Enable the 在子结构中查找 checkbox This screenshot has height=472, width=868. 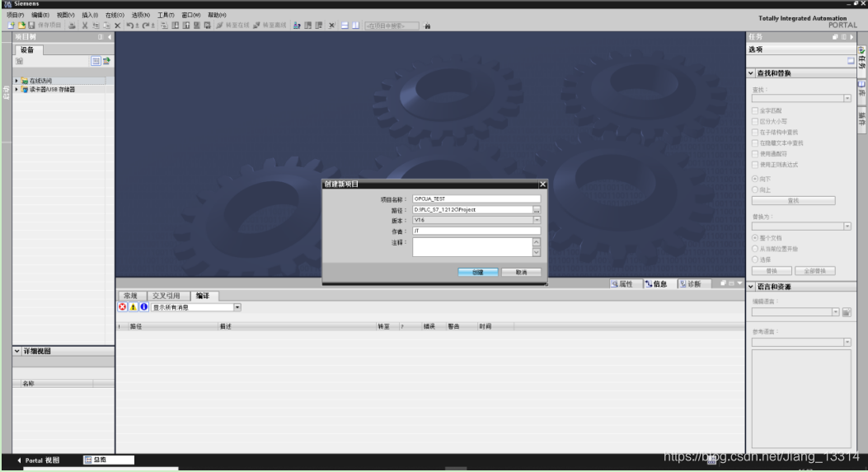[755, 133]
